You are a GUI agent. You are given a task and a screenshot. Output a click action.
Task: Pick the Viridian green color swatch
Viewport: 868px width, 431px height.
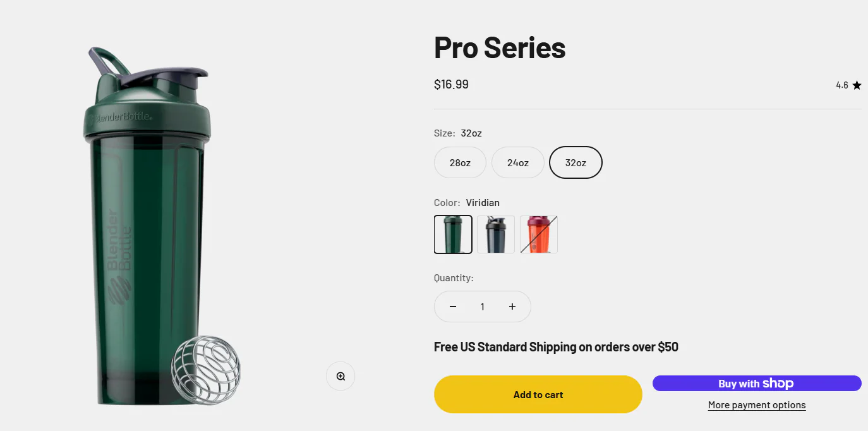[x=453, y=234]
